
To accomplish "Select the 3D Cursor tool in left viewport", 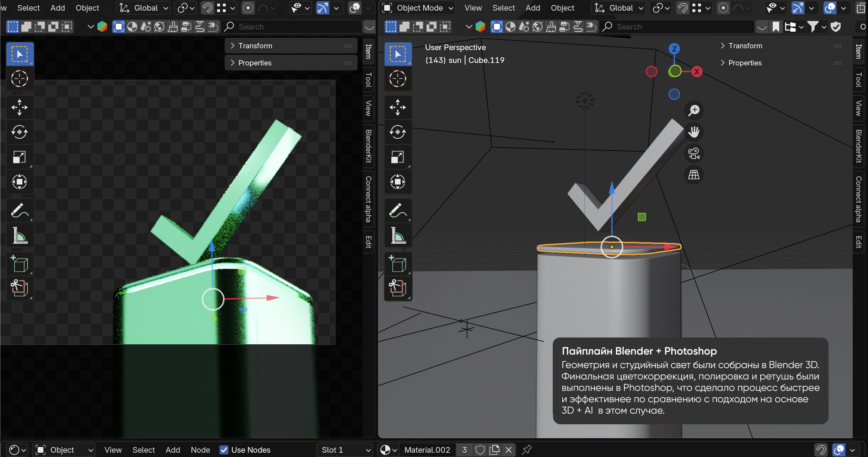I will [x=20, y=79].
